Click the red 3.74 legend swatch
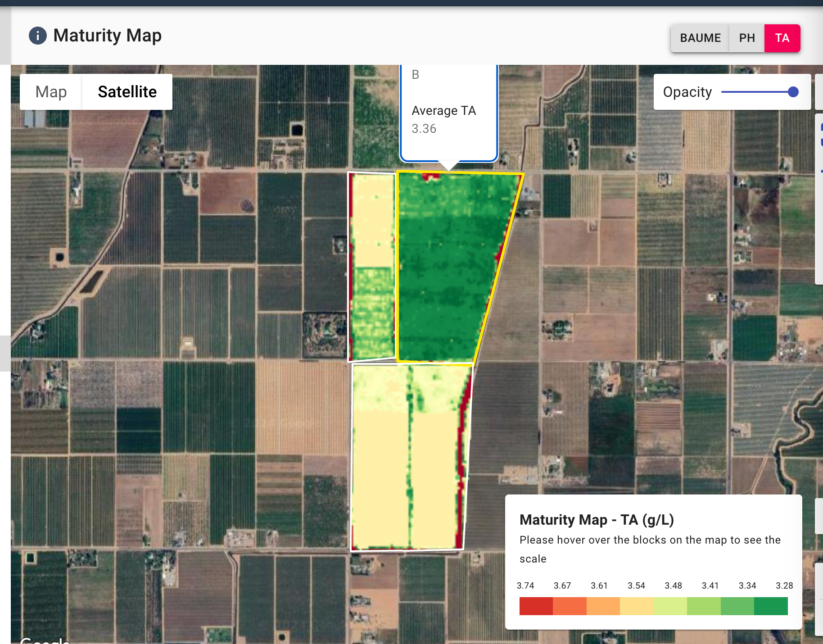Screen dimensions: 823x644 click(x=536, y=606)
